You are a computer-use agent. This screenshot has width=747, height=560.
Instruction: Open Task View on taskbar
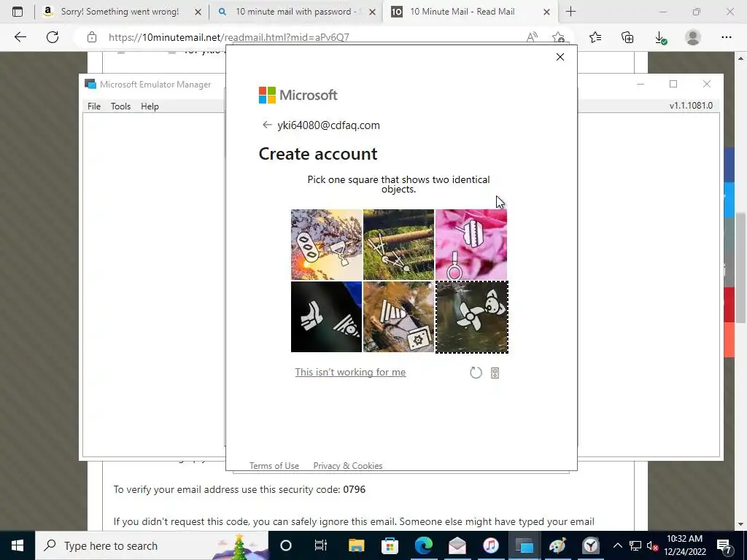coord(321,545)
